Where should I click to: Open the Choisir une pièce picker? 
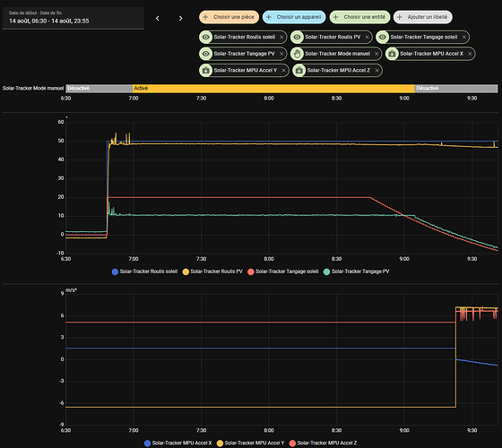pyautogui.click(x=229, y=17)
